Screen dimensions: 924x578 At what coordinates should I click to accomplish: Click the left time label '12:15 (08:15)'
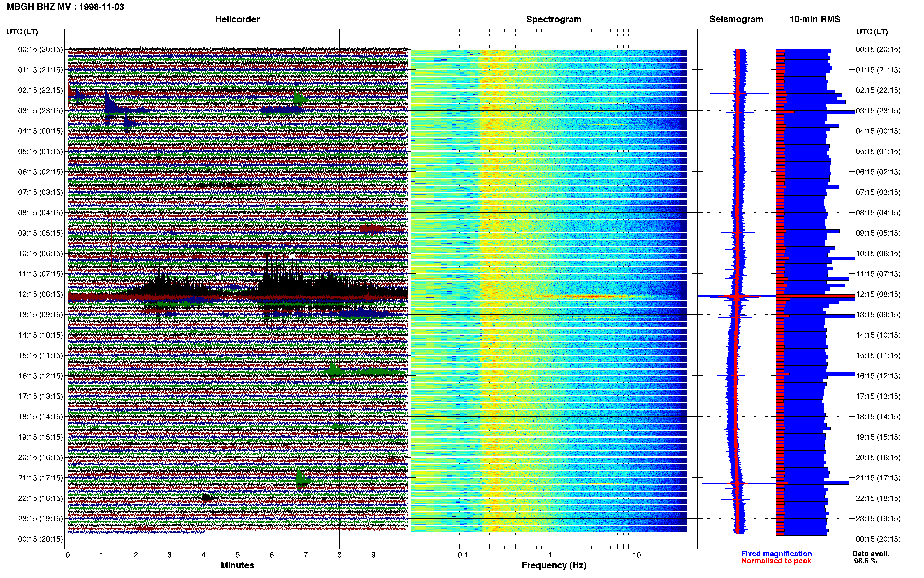(x=40, y=294)
